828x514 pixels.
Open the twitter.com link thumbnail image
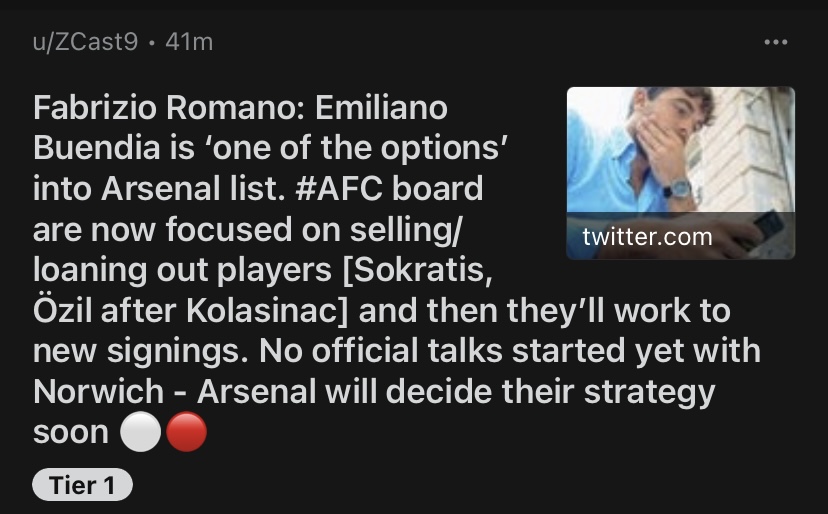coord(680,150)
